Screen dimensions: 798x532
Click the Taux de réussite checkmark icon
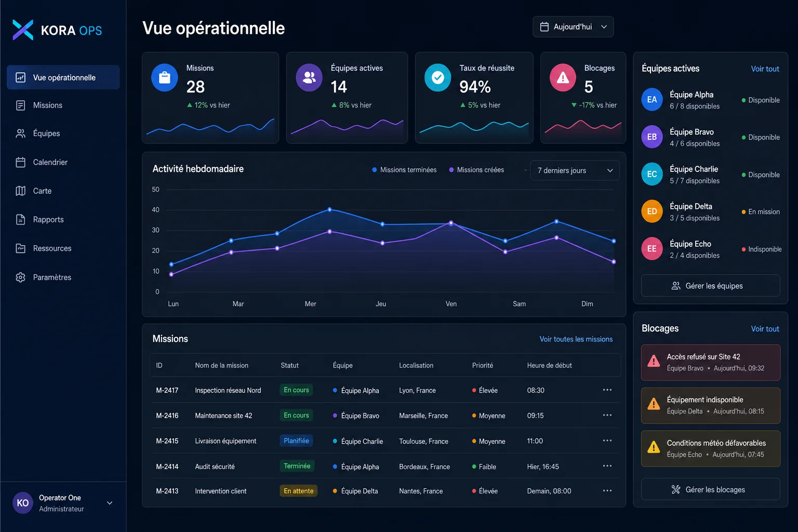tap(438, 78)
